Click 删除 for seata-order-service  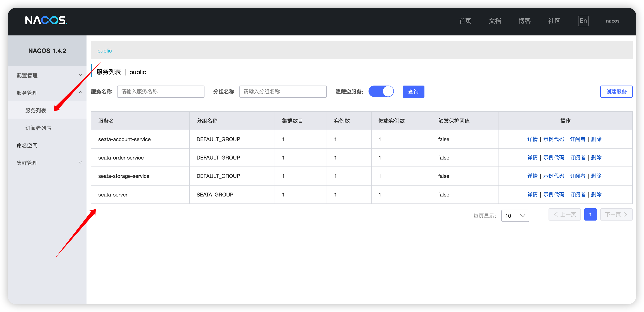point(596,158)
